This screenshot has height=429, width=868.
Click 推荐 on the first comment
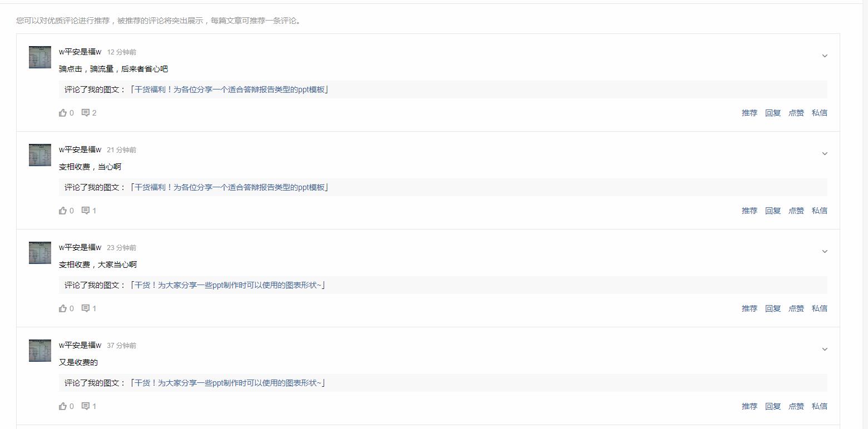749,112
